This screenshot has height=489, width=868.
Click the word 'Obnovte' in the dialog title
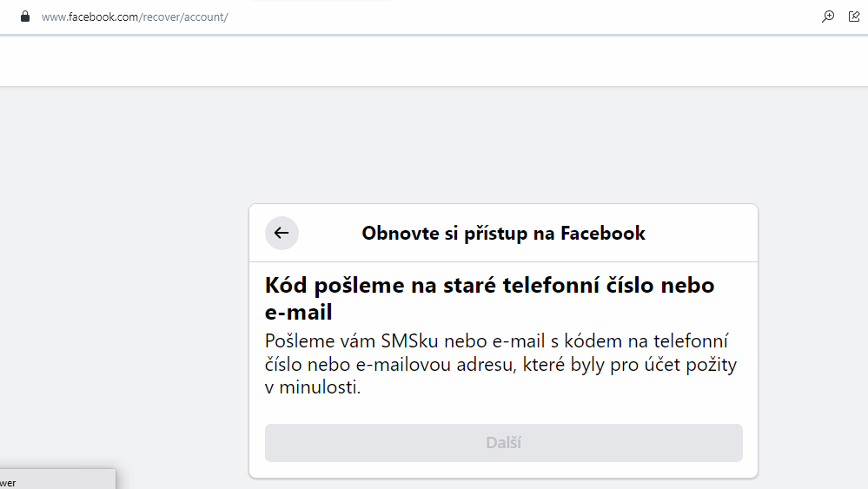(401, 233)
